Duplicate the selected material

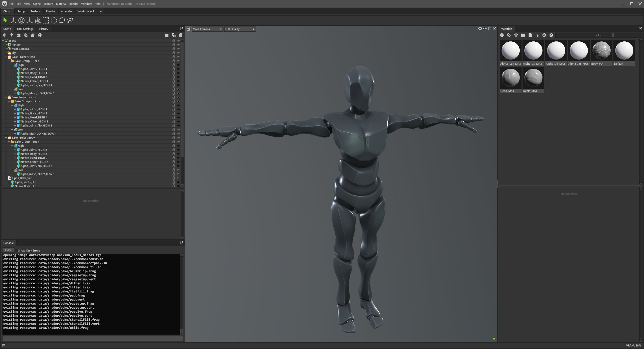tap(509, 35)
